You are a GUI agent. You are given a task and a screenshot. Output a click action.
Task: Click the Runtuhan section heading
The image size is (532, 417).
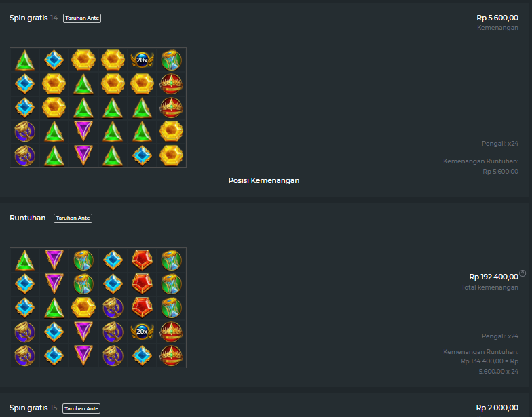click(x=27, y=218)
